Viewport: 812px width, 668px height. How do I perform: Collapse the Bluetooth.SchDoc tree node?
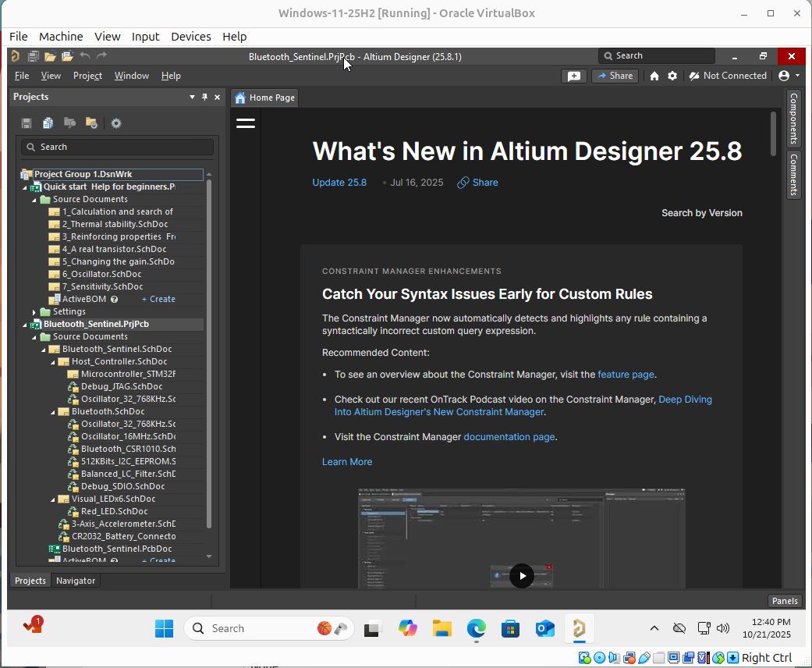click(x=53, y=412)
